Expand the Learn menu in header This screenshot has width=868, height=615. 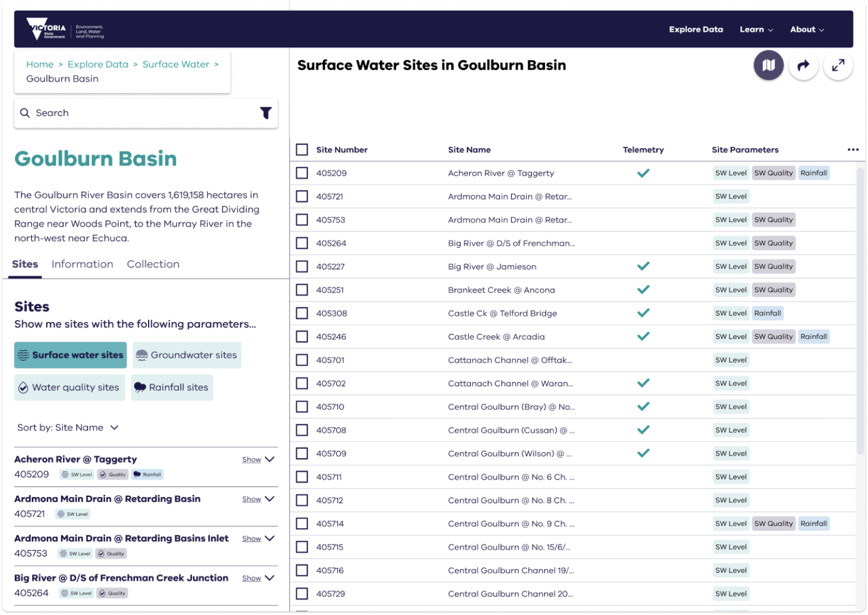[x=756, y=29]
